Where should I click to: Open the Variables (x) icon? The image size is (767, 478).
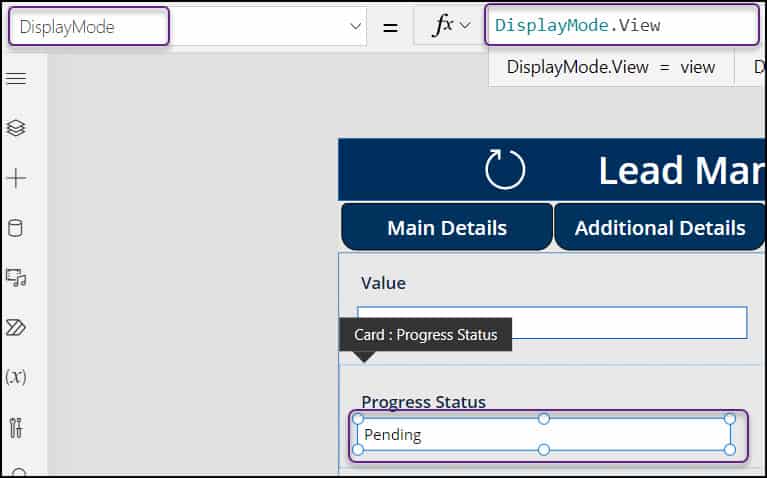(x=16, y=377)
